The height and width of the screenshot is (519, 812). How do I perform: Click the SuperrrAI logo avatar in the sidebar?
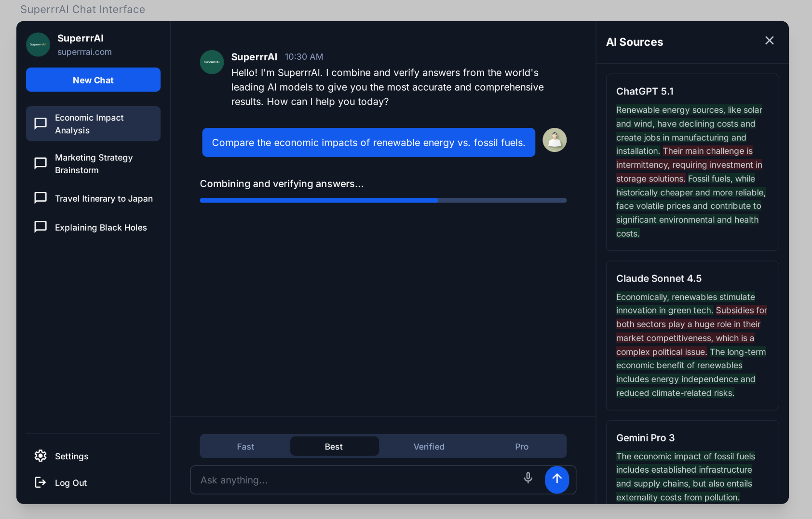tap(38, 44)
